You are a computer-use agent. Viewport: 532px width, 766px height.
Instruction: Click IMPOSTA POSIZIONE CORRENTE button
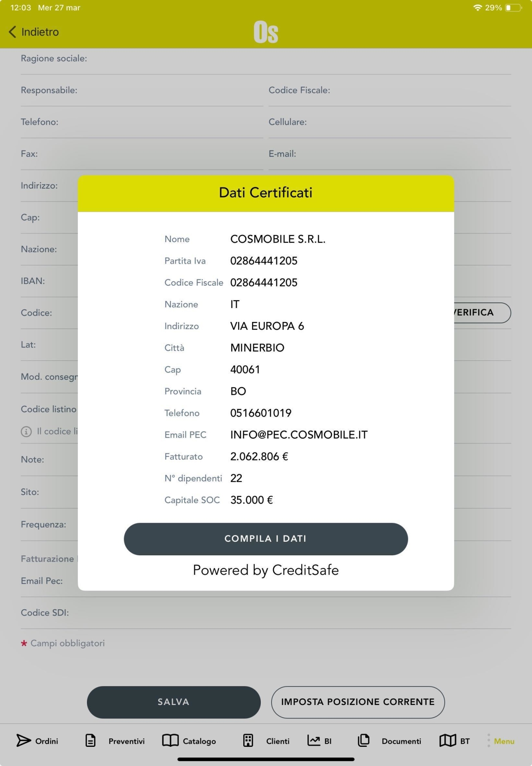pos(358,702)
